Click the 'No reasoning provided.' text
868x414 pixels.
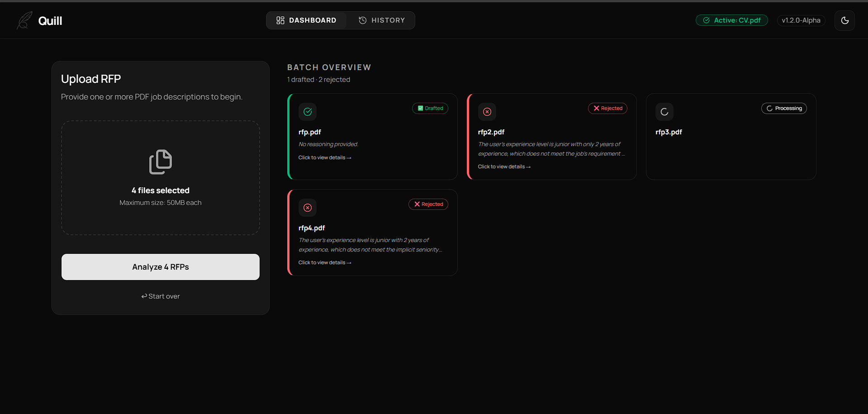point(328,144)
